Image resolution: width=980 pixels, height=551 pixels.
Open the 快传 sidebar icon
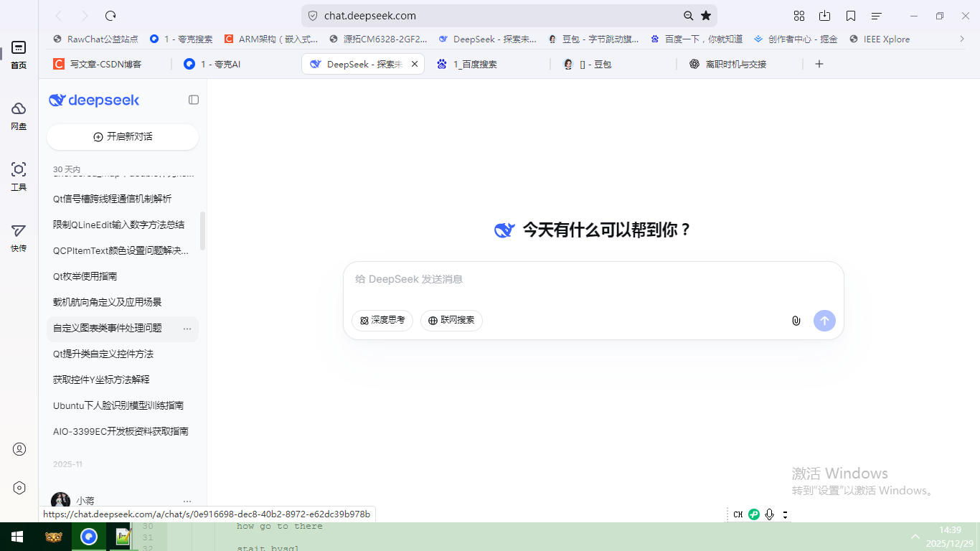click(19, 237)
